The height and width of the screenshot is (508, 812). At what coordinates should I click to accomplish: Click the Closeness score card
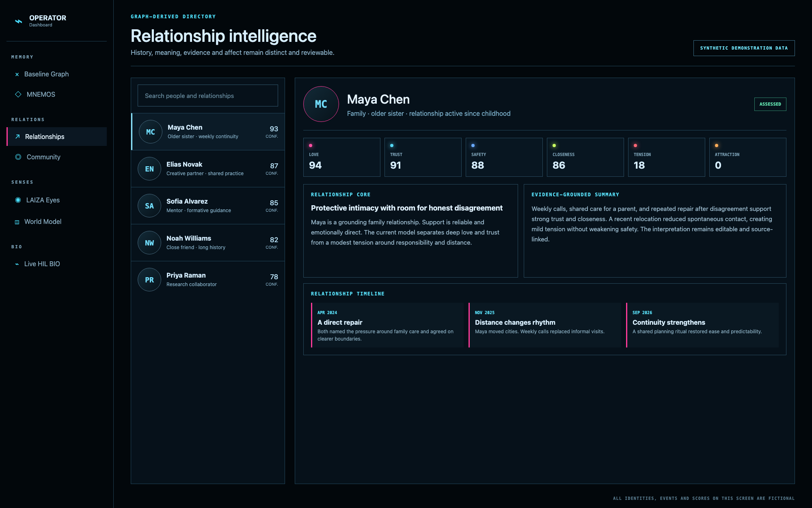(585, 157)
